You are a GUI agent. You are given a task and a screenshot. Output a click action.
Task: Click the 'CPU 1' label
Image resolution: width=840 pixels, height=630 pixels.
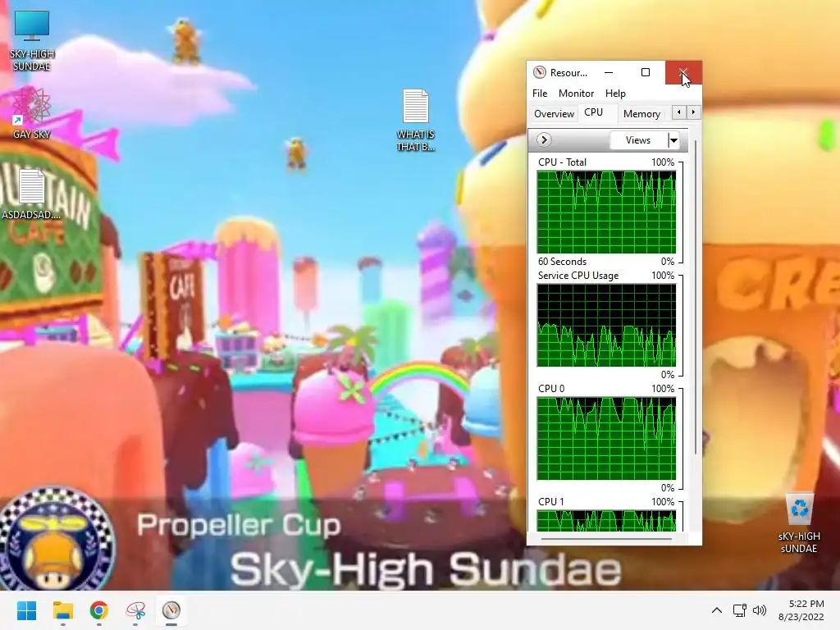(x=551, y=501)
